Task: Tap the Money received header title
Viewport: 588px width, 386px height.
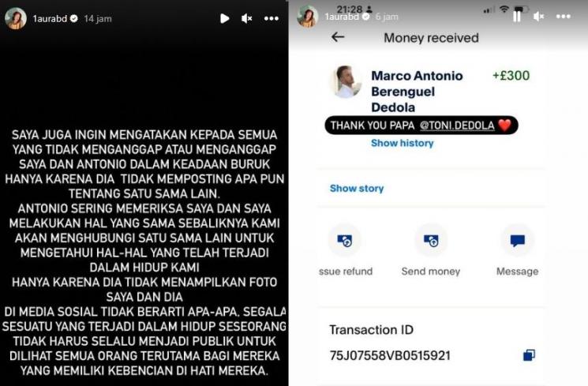Action: coord(431,38)
